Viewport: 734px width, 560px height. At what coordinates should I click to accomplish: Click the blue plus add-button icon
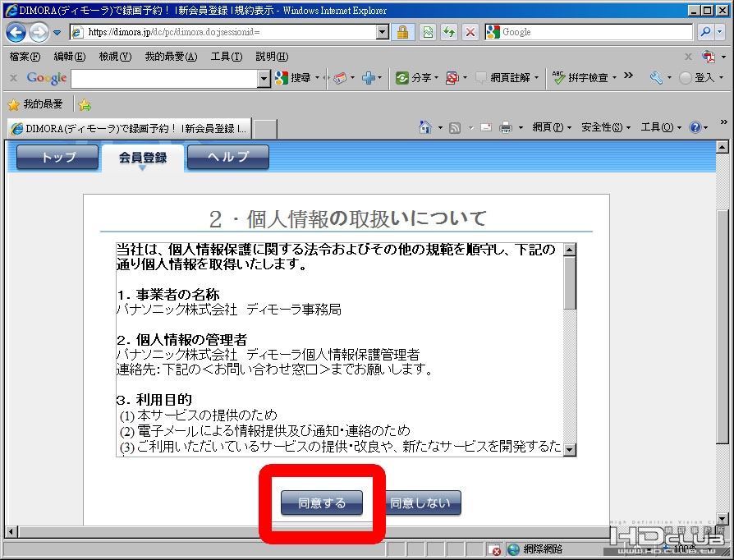pyautogui.click(x=369, y=78)
